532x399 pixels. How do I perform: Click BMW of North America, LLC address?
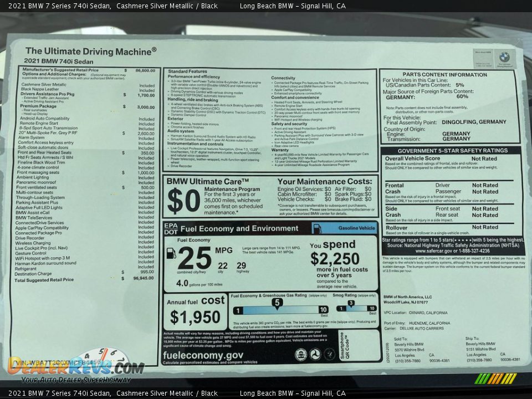407,300
